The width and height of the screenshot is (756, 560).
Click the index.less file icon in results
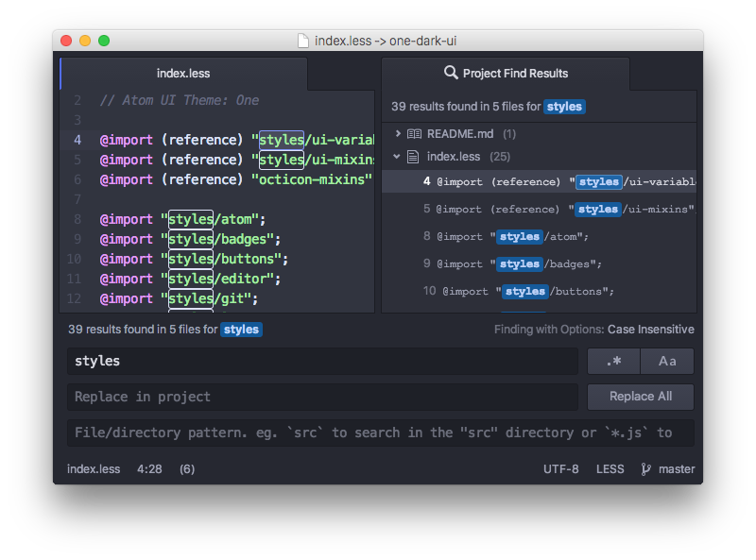[x=413, y=157]
